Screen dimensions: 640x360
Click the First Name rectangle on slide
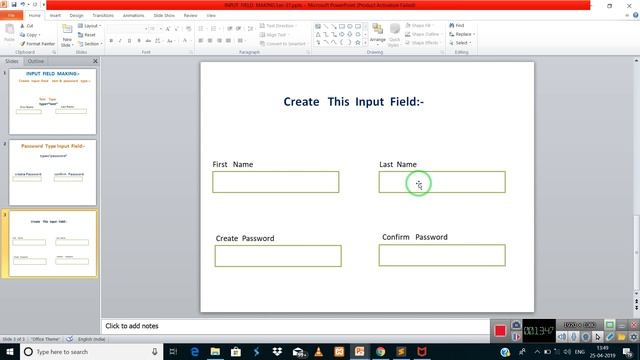point(276,182)
